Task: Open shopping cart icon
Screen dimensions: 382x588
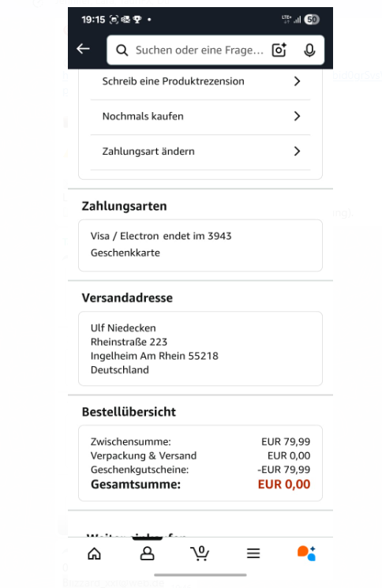Action: (x=200, y=553)
